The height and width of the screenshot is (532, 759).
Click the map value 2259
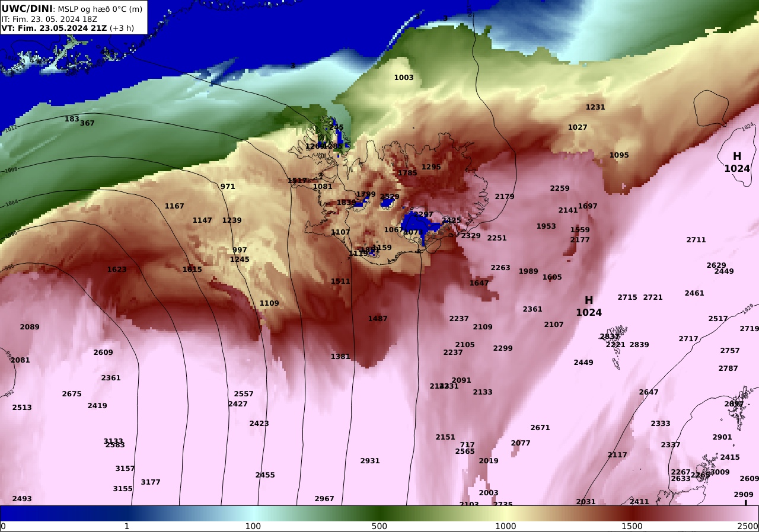click(x=560, y=188)
